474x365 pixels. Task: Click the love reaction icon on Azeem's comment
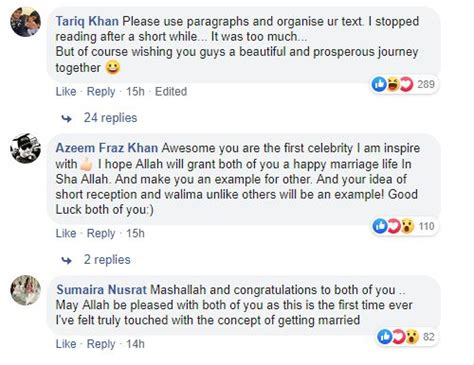click(394, 226)
